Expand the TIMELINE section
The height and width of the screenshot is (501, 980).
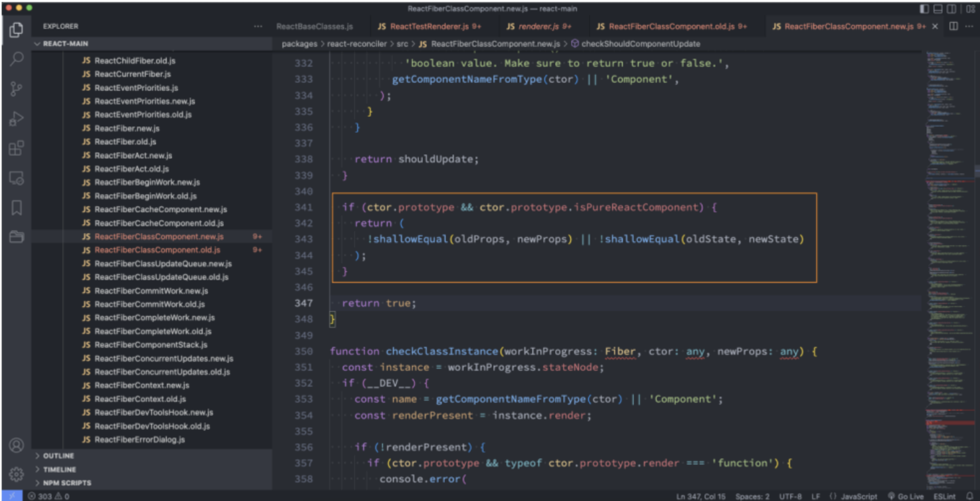pyautogui.click(x=151, y=469)
